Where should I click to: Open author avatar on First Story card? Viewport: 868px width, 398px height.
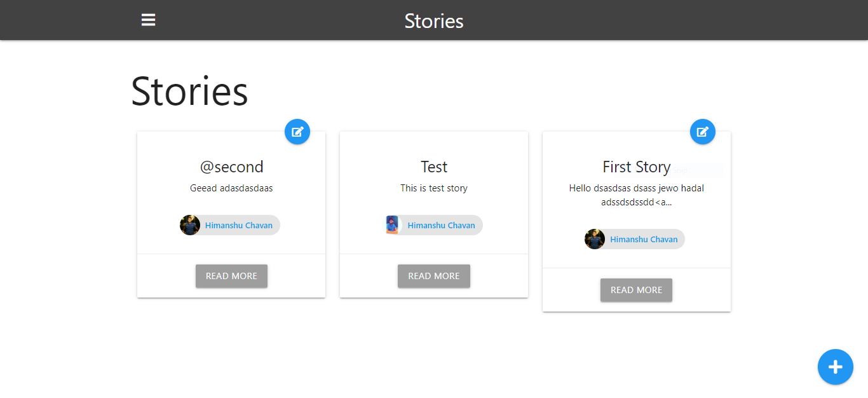(595, 239)
